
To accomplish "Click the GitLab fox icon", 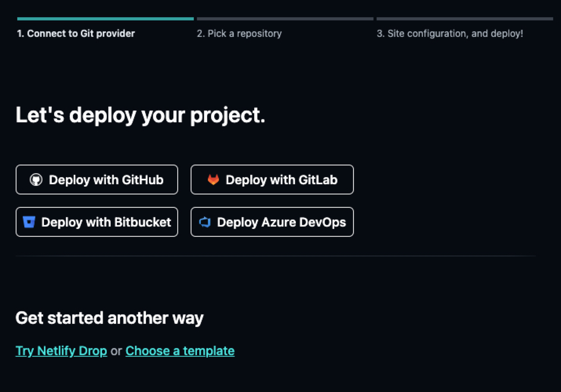I will coord(213,180).
